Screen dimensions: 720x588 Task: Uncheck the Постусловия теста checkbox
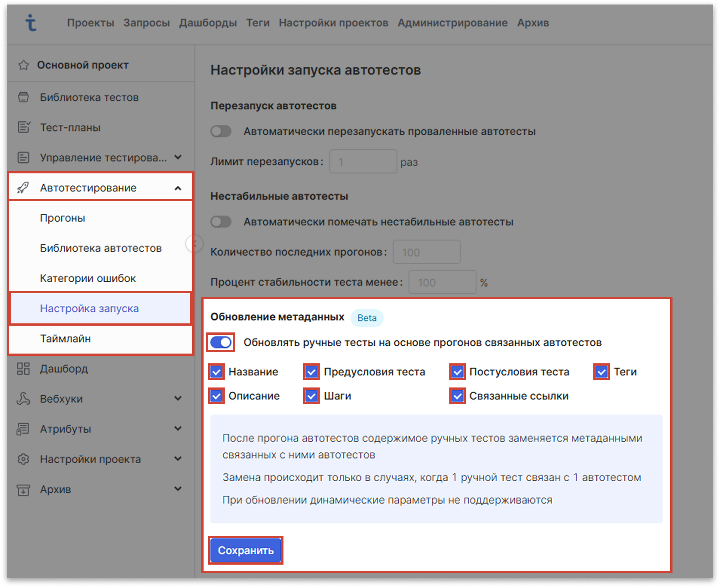tap(457, 372)
